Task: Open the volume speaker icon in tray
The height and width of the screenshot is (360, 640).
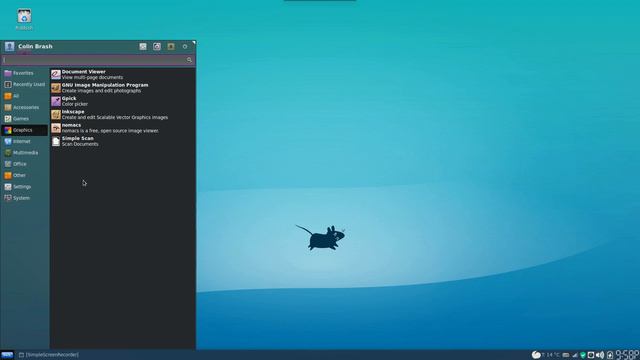Action: (600, 355)
